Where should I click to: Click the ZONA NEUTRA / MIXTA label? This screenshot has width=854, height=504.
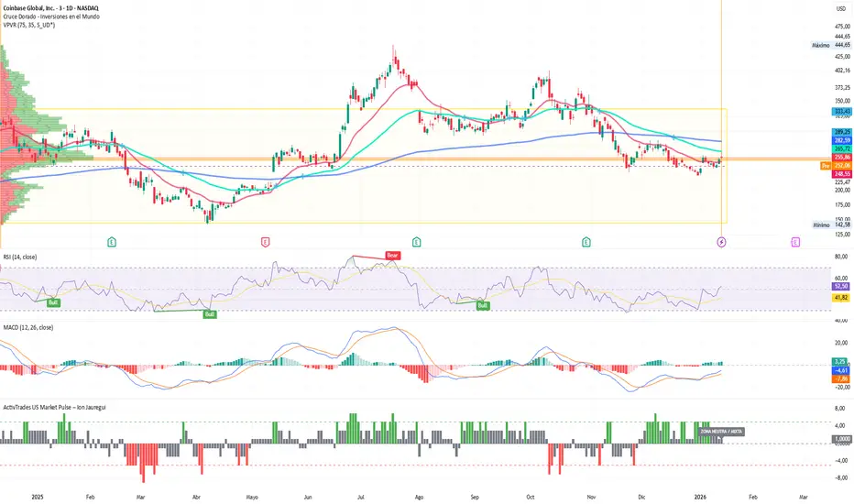721,431
